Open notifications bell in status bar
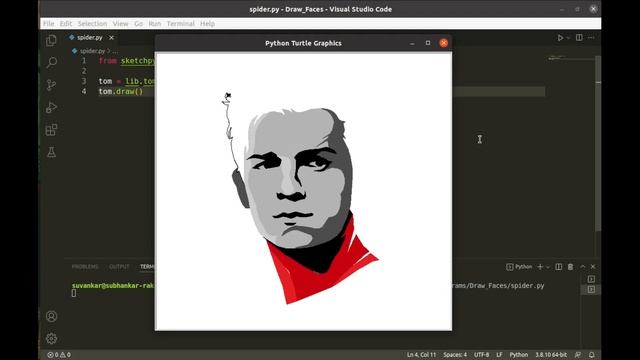 point(591,355)
